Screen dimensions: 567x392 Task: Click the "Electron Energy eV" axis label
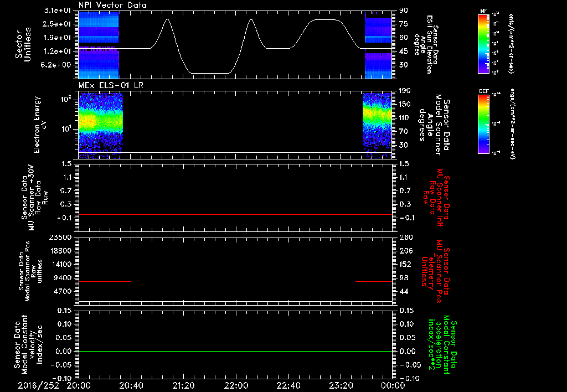click(x=40, y=125)
